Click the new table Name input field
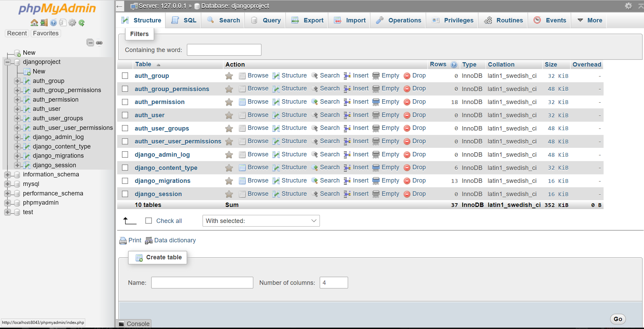The image size is (644, 329). [202, 282]
